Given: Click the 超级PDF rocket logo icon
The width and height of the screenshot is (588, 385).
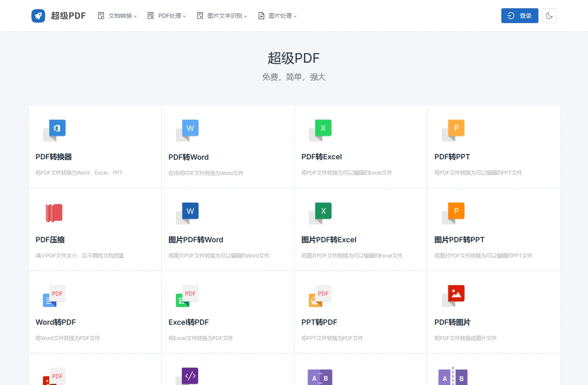Looking at the screenshot, I should click(38, 16).
